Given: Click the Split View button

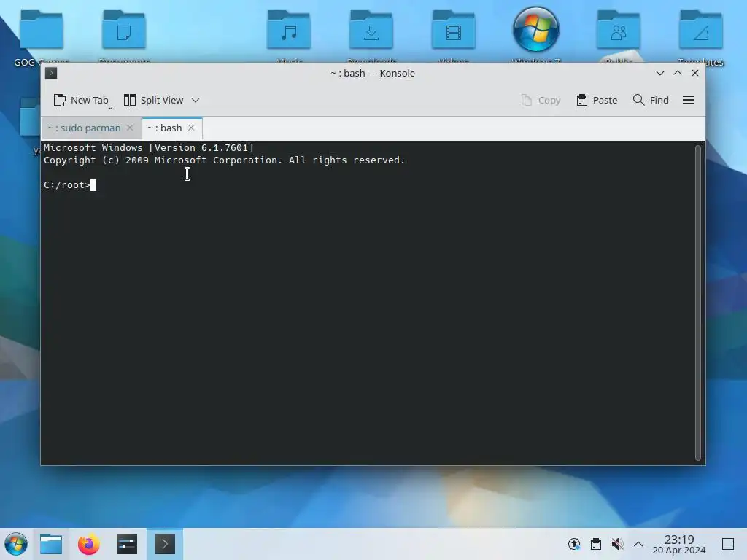Looking at the screenshot, I should [x=153, y=100].
